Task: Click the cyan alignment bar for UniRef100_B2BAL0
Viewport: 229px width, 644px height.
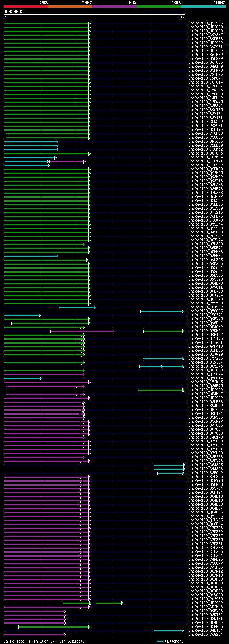Action: [171, 473]
